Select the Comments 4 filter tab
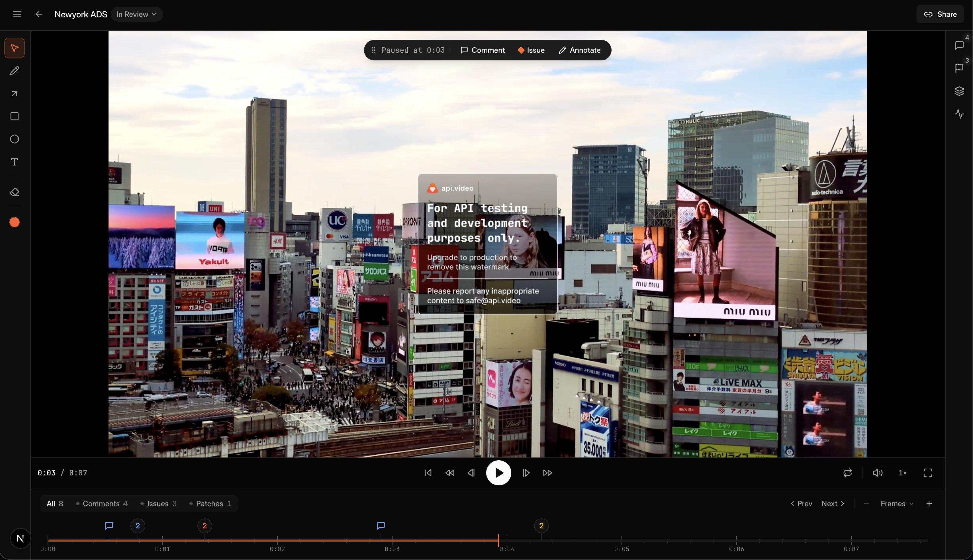973x560 pixels. (102, 504)
